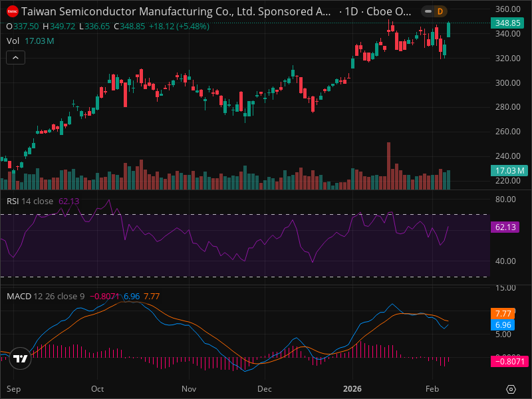Viewport: 532px width, 399px height.
Task: Select the RSI 14 close legend
Action: pyautogui.click(x=30, y=201)
